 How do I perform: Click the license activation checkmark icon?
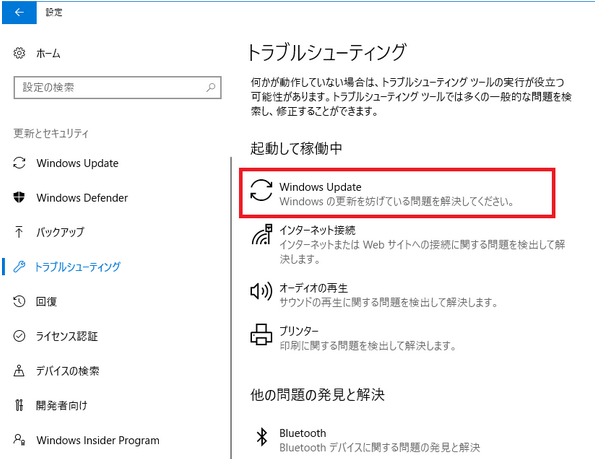click(19, 336)
